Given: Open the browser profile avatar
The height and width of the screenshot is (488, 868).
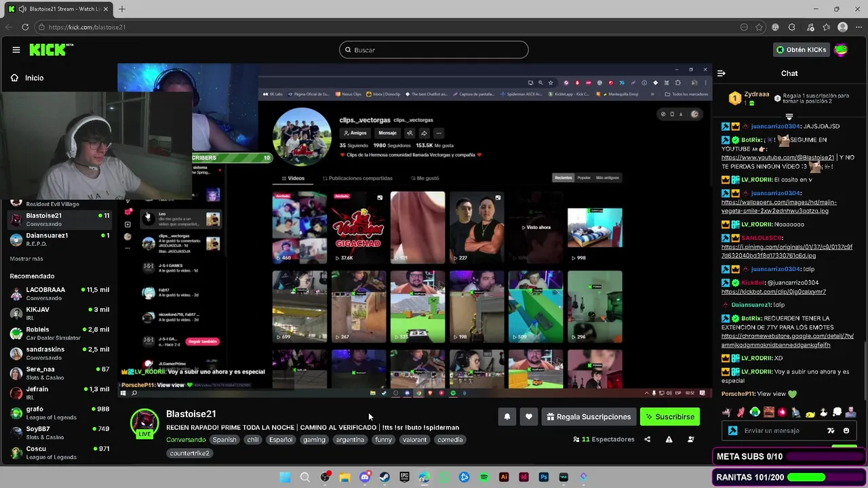Looking at the screenshot, I should coord(842,27).
